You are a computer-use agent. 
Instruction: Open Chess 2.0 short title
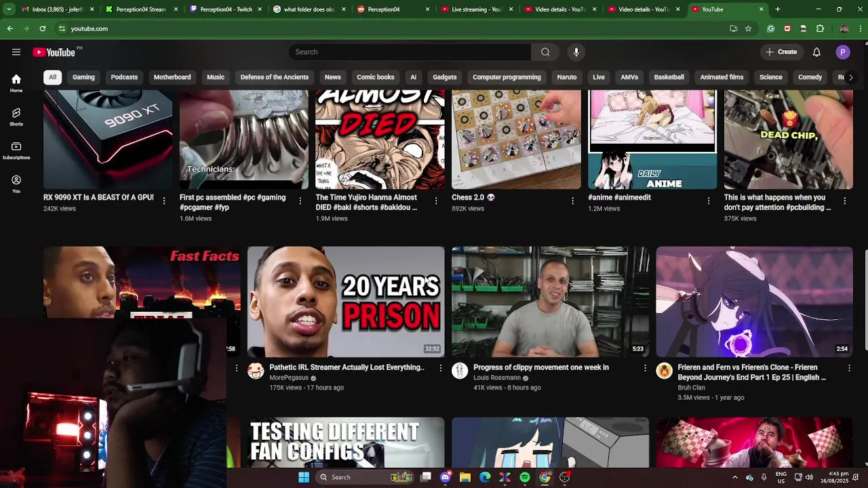[x=473, y=197]
